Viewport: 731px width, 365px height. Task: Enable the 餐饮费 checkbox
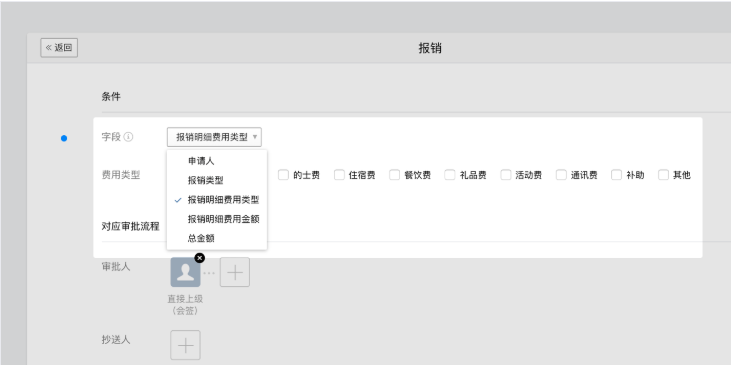[x=395, y=175]
